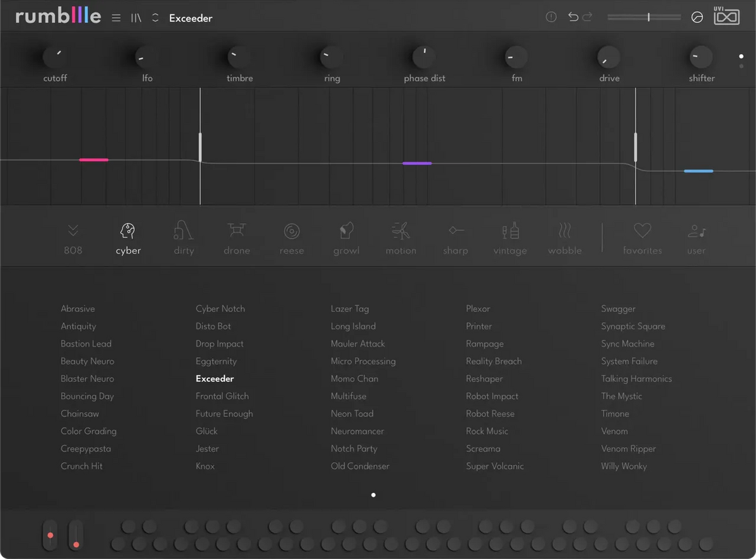Load the Eggternity preset
This screenshot has height=559, width=756.
tap(216, 361)
